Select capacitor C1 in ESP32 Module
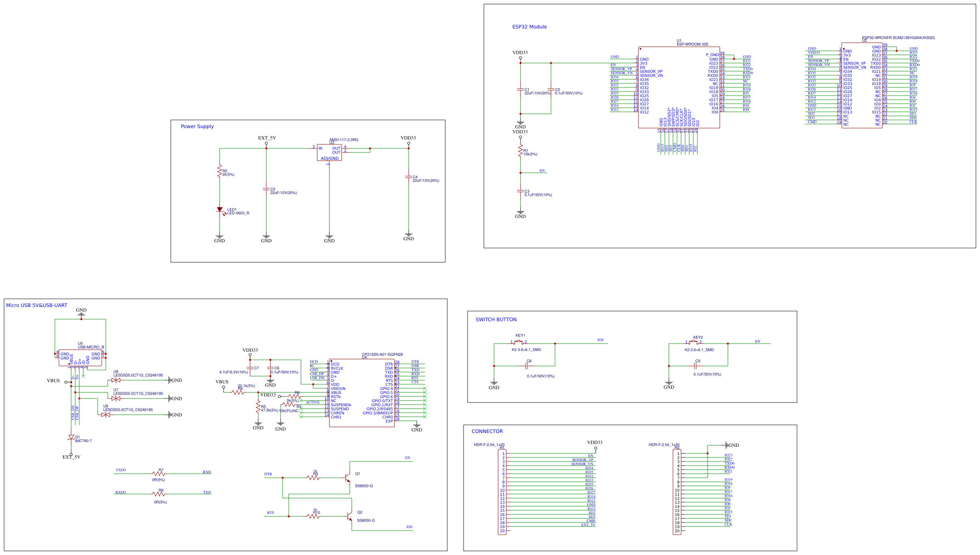Screen dimensions: 980x555 (520, 89)
